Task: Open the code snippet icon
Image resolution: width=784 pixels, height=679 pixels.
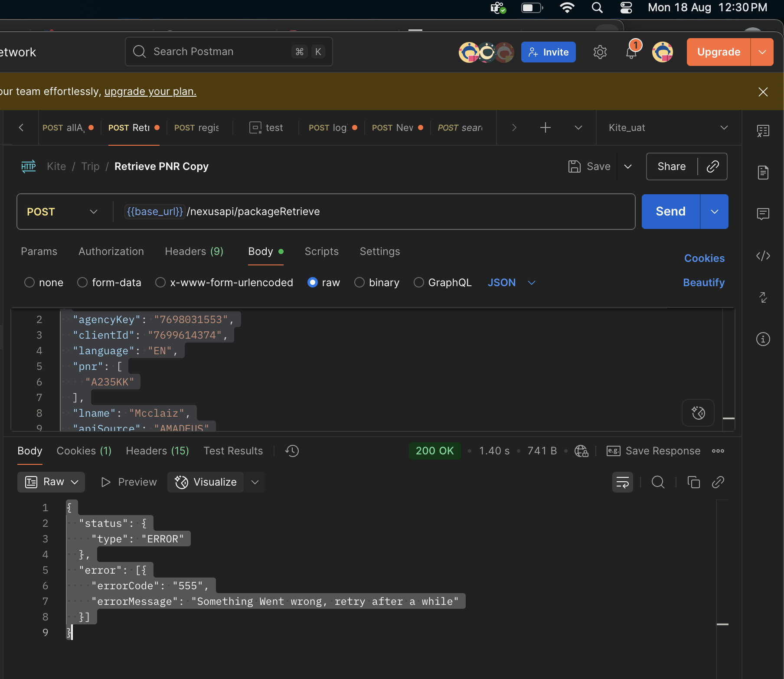Action: tap(763, 256)
